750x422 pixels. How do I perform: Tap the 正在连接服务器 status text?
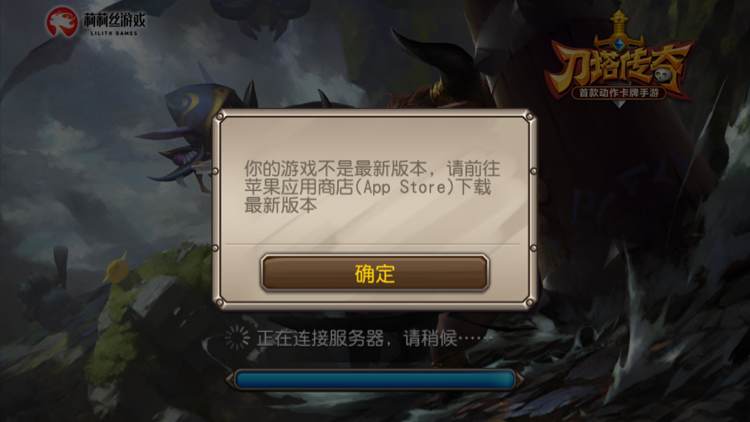click(x=320, y=339)
